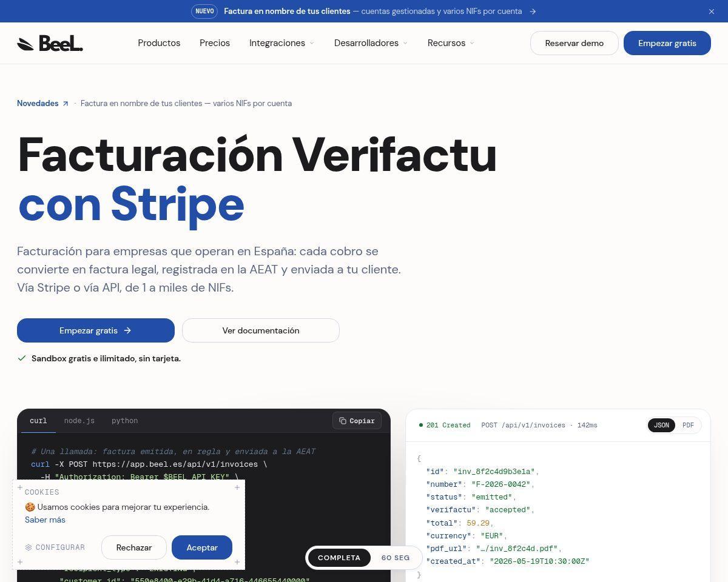Click the "accepted" verifactu value
The height and width of the screenshot is (582, 728).
click(x=508, y=510)
